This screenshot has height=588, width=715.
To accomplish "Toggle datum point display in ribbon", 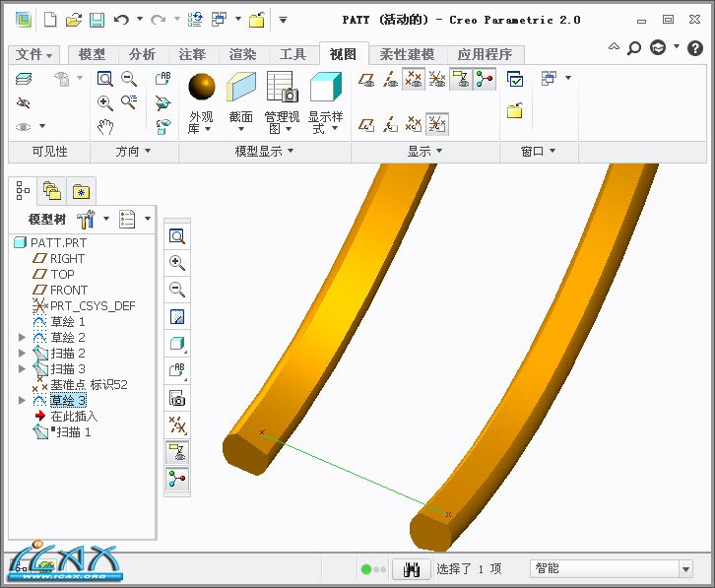I will coord(414,80).
